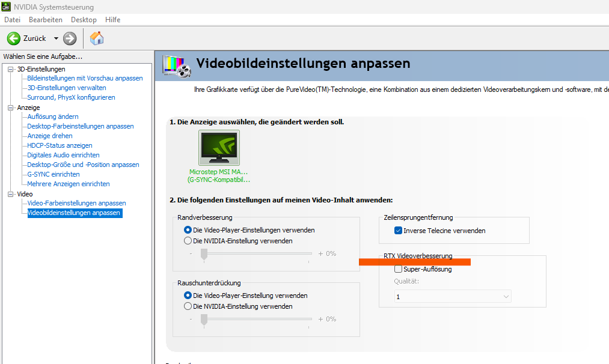Collapse the Anzeige tree node
609x364 pixels.
click(10, 108)
